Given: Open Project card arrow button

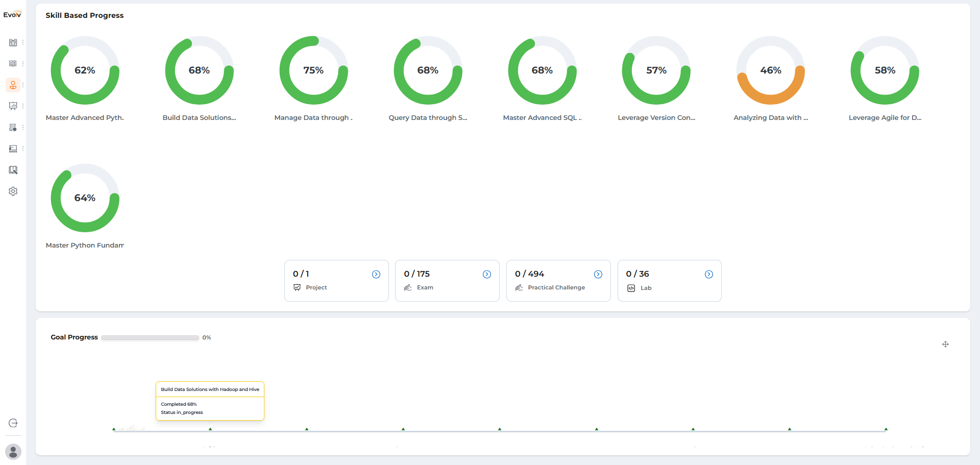Looking at the screenshot, I should tap(376, 275).
